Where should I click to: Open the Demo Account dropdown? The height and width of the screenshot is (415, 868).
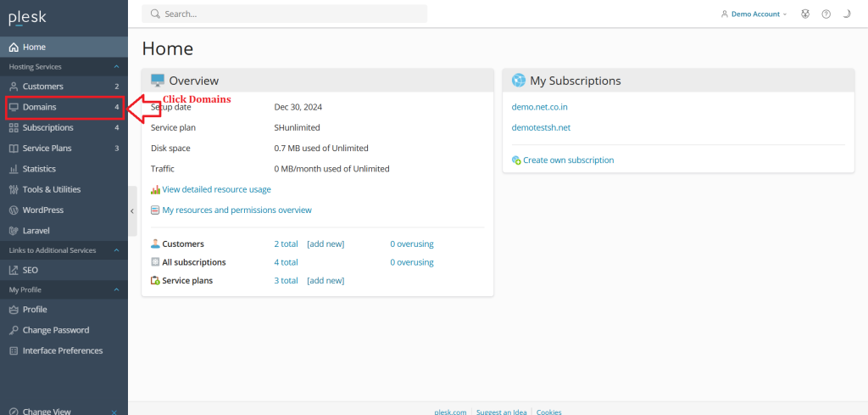tap(754, 14)
